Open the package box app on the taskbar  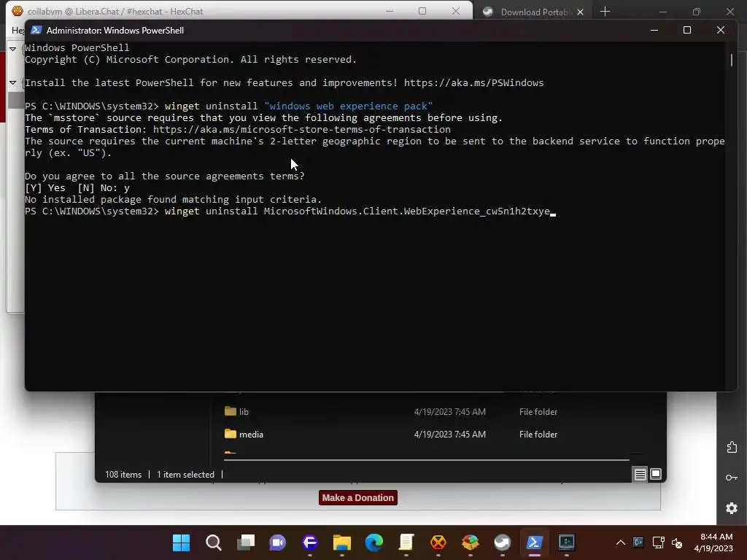(x=471, y=542)
